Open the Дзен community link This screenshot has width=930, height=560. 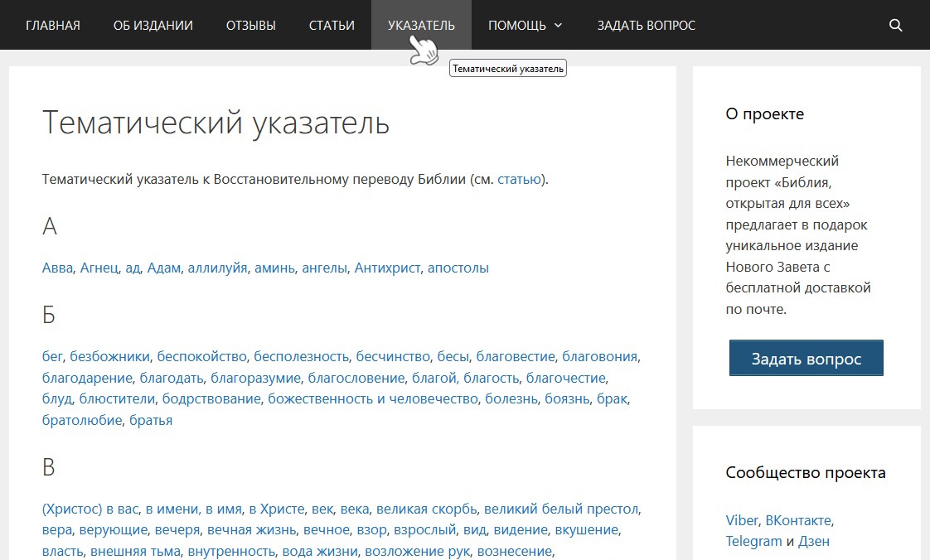pyautogui.click(x=814, y=540)
